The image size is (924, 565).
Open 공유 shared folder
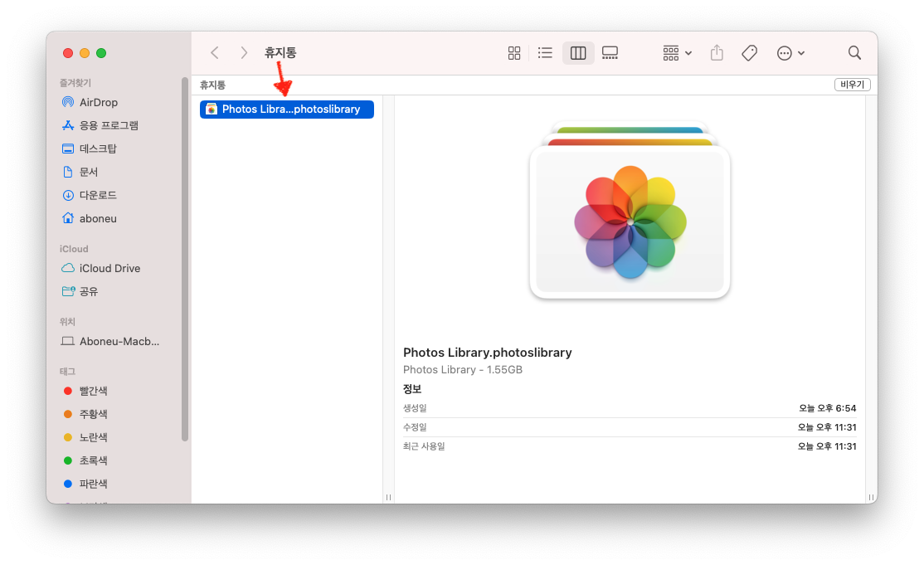click(x=89, y=292)
